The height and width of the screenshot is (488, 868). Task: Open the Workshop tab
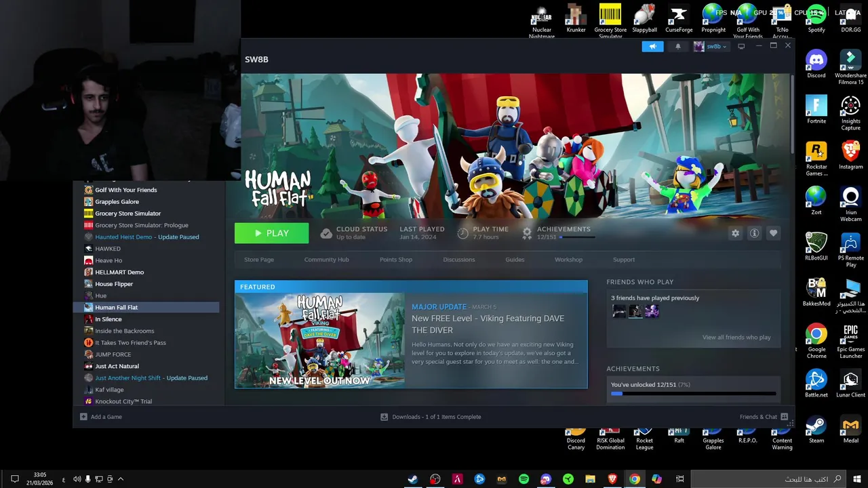tap(568, 260)
